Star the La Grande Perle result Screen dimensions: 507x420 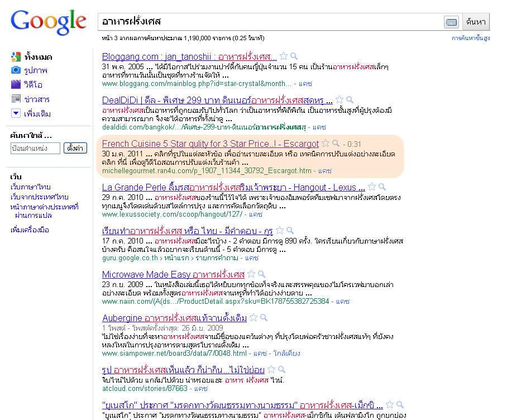(x=372, y=187)
